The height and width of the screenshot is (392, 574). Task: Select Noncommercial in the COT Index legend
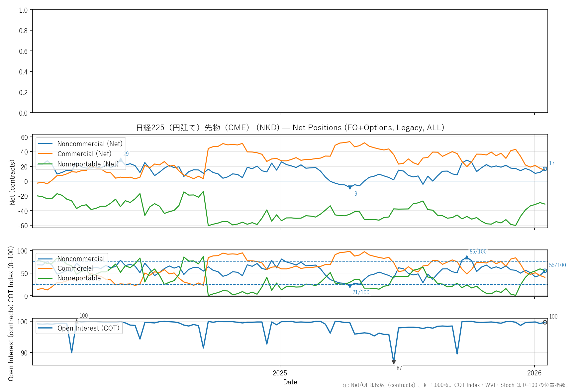(81, 259)
